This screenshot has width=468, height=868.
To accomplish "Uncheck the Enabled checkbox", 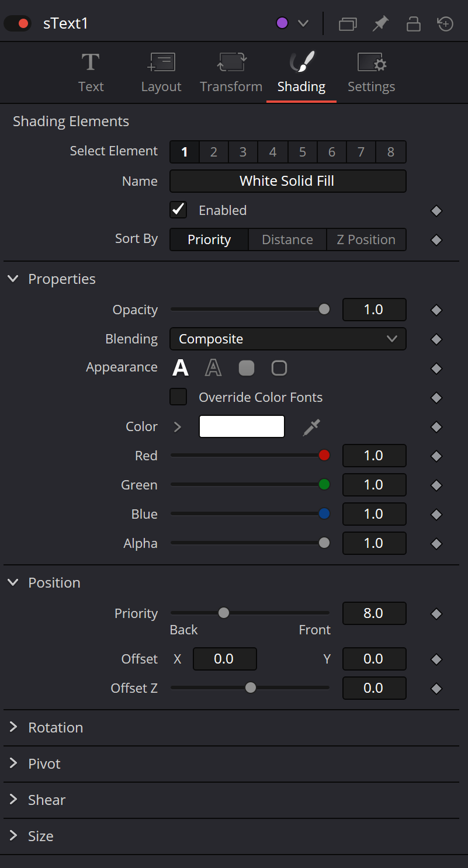I will pos(178,210).
